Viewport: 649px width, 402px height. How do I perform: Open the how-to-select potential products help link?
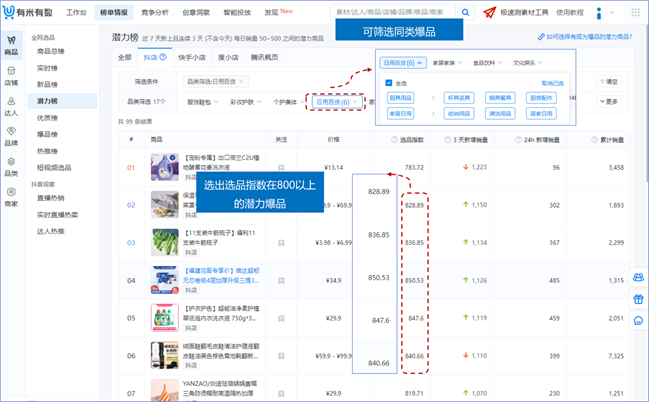[585, 37]
